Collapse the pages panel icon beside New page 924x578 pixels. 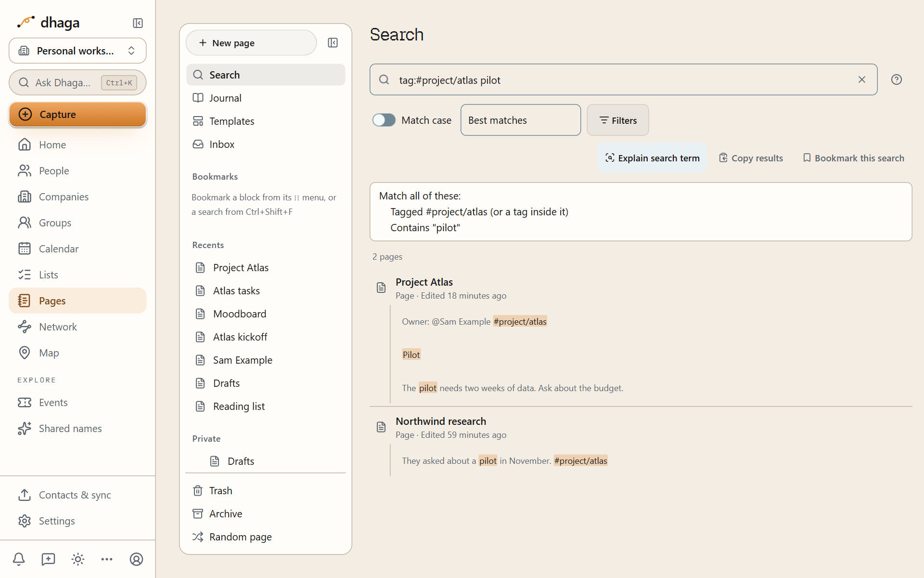click(x=333, y=43)
